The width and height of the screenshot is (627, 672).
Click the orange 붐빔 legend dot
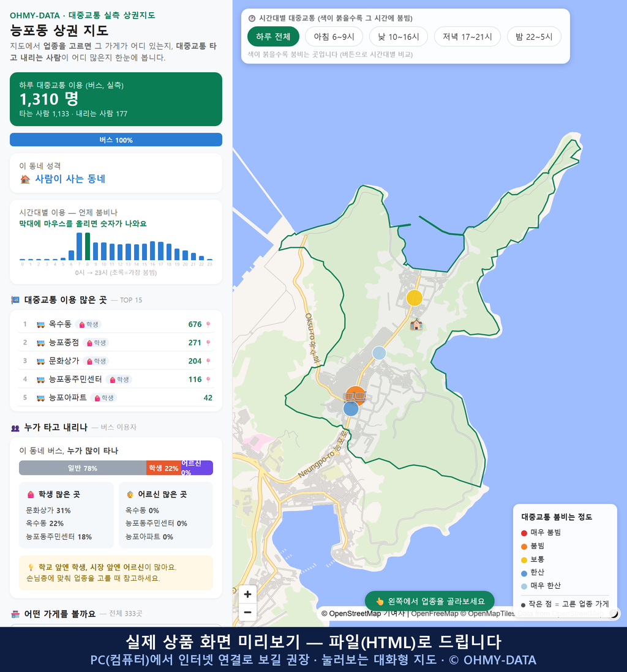524,547
